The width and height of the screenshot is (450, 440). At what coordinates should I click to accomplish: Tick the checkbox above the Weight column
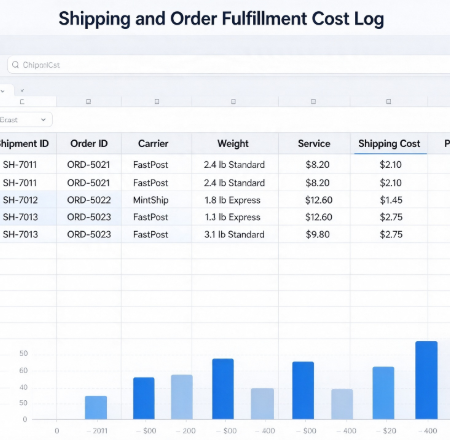(x=233, y=101)
